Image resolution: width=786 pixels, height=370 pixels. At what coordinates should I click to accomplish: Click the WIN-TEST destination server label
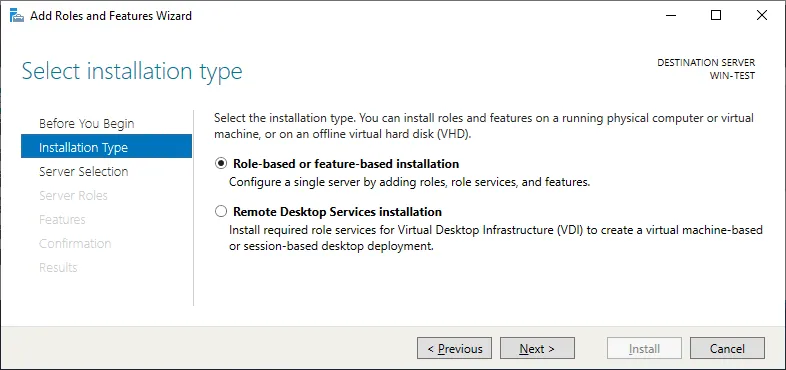point(732,76)
